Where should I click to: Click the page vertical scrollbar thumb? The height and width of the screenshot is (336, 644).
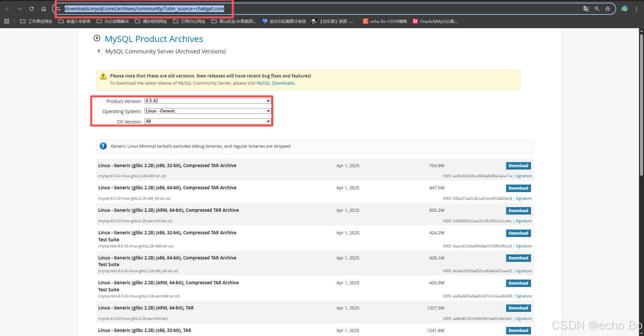coord(641,105)
